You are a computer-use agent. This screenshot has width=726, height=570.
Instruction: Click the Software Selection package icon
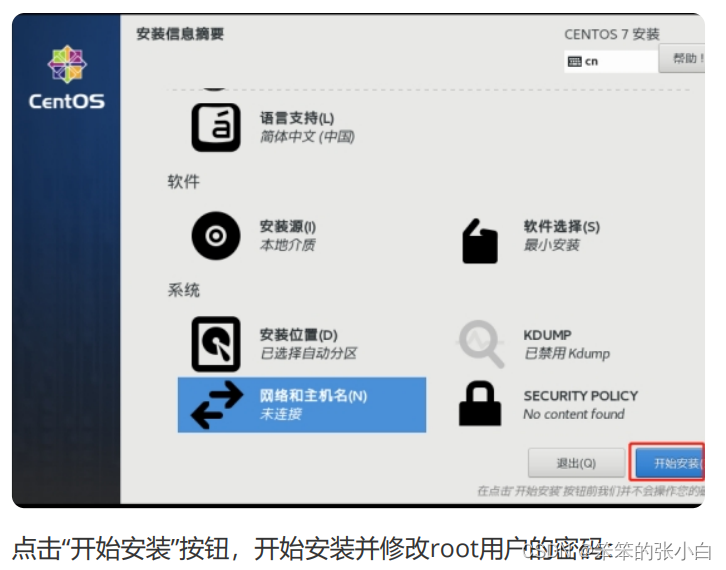pos(480,241)
